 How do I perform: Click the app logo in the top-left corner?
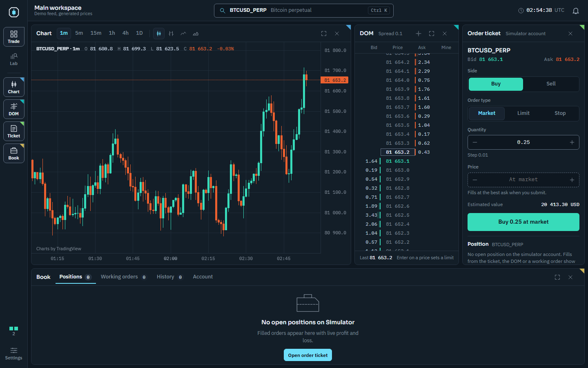coord(14,12)
